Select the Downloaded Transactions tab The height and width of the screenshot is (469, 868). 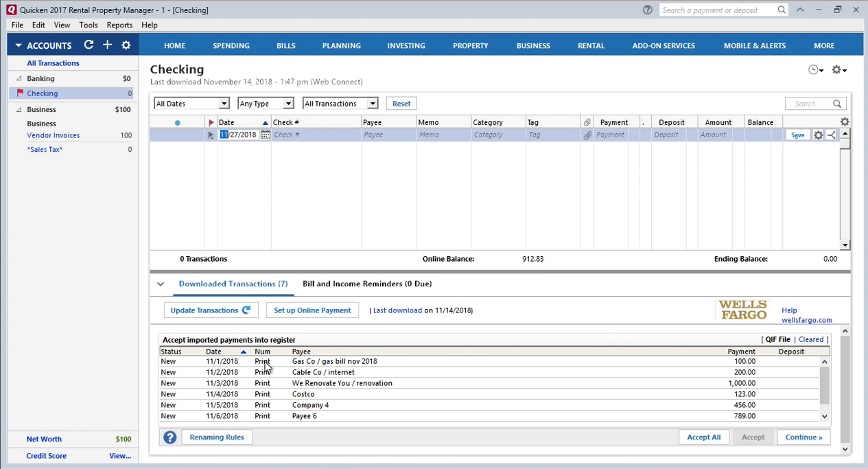tap(233, 284)
